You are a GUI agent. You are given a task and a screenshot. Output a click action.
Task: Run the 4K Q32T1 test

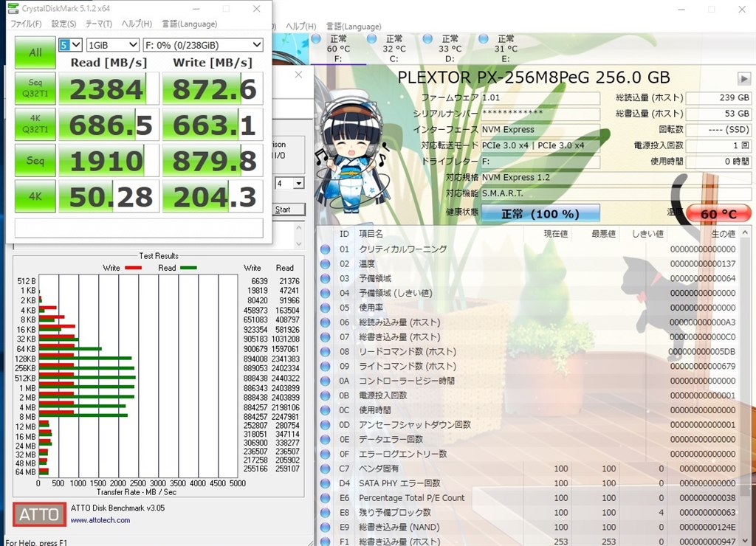[x=35, y=124]
